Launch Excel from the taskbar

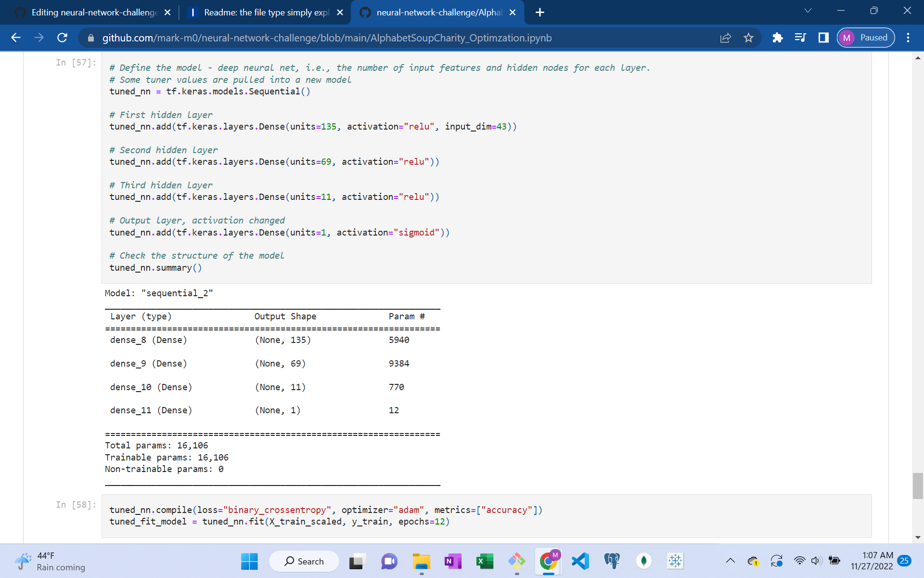click(x=485, y=561)
